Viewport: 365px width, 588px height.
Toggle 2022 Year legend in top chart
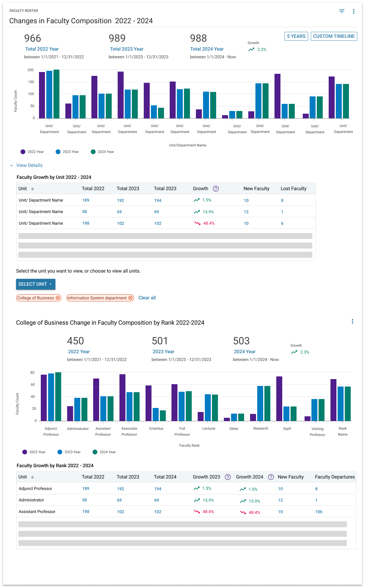(x=32, y=152)
